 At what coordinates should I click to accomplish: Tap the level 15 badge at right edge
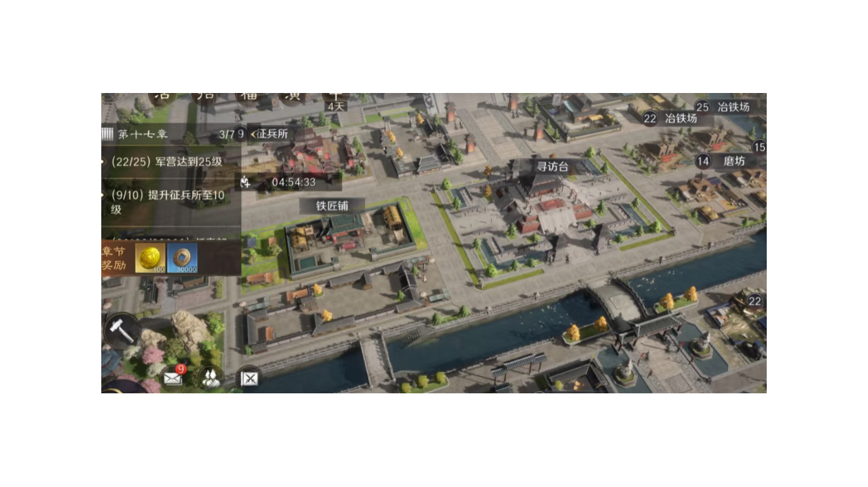coord(758,147)
